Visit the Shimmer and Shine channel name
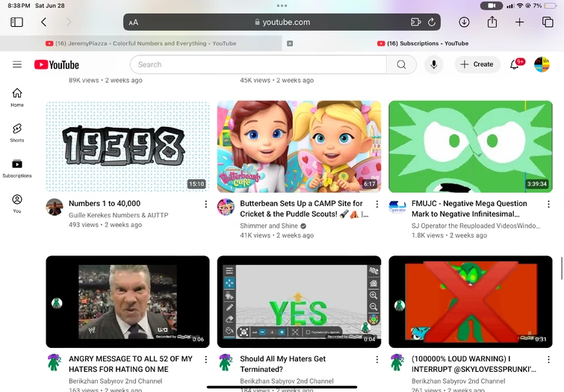 pos(269,225)
